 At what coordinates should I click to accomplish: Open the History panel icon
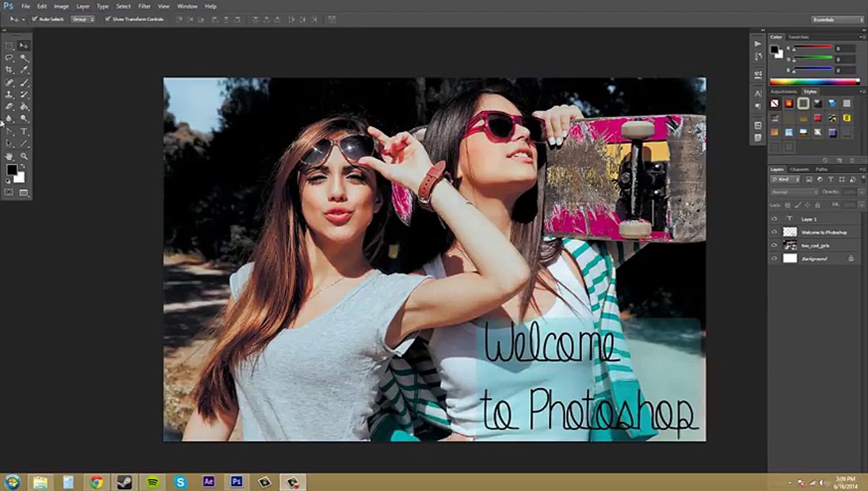[x=758, y=57]
